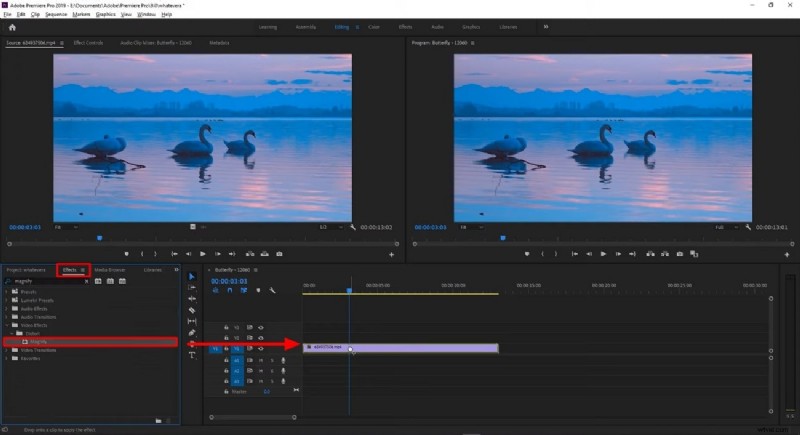Select the Selection tool arrow
Image resolution: width=800 pixels, height=435 pixels.
(x=192, y=276)
